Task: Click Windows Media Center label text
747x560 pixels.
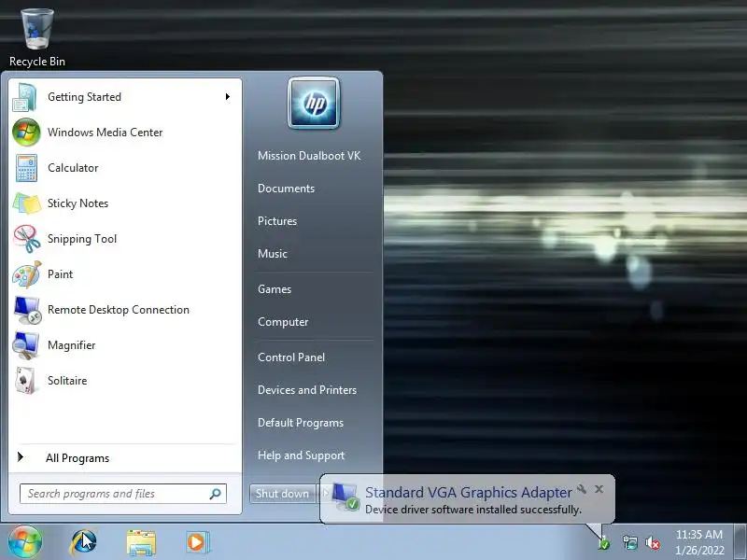Action: point(106,133)
